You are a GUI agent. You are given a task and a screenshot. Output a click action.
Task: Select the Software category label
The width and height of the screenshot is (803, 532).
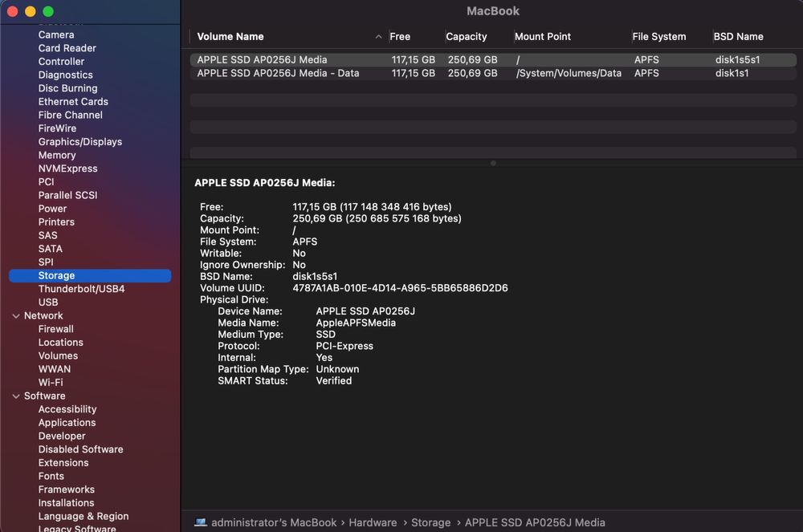coord(44,396)
